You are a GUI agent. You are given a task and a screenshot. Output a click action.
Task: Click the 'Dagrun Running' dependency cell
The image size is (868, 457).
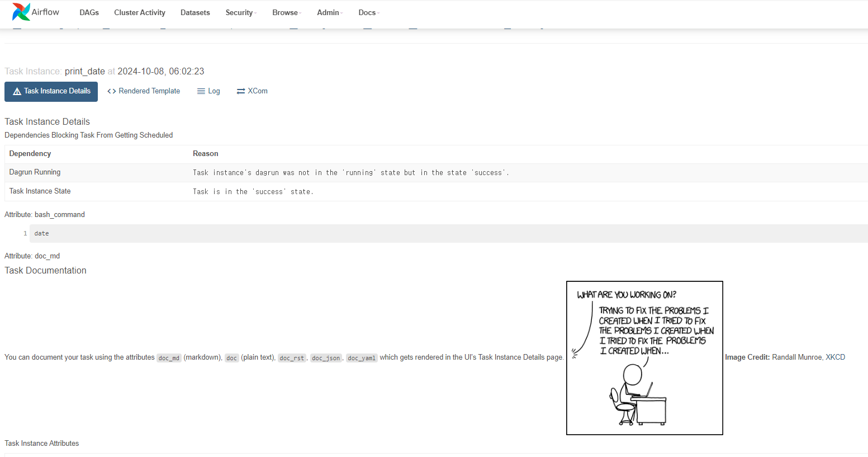click(x=35, y=172)
